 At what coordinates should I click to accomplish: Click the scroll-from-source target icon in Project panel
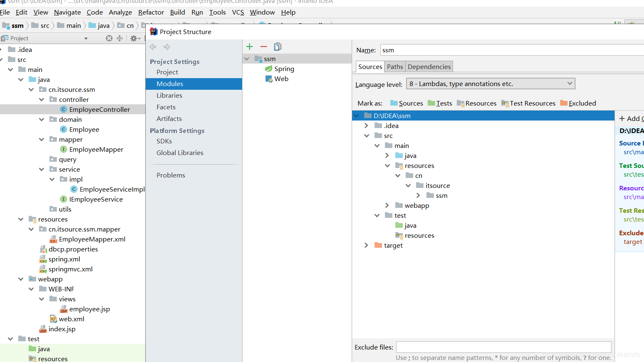click(x=109, y=38)
